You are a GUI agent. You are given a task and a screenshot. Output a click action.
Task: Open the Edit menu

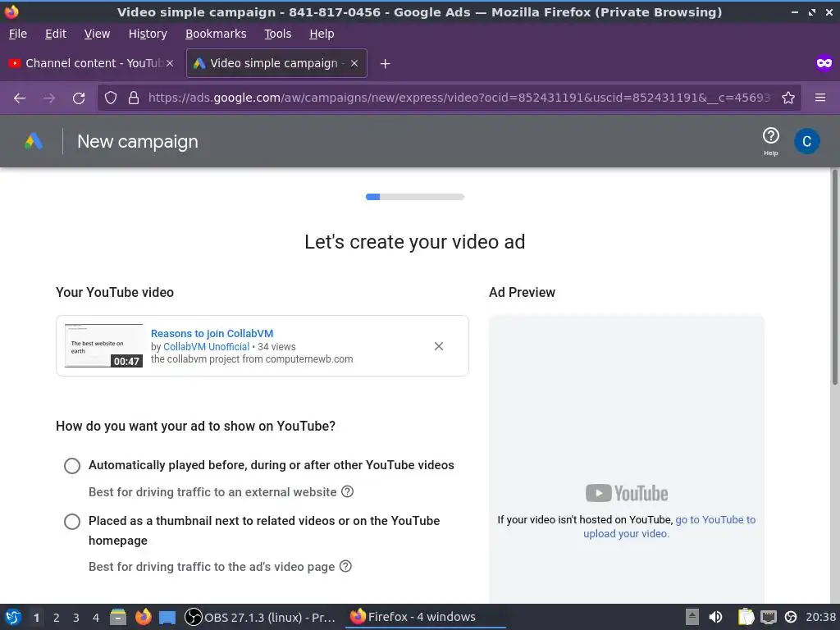(x=56, y=34)
